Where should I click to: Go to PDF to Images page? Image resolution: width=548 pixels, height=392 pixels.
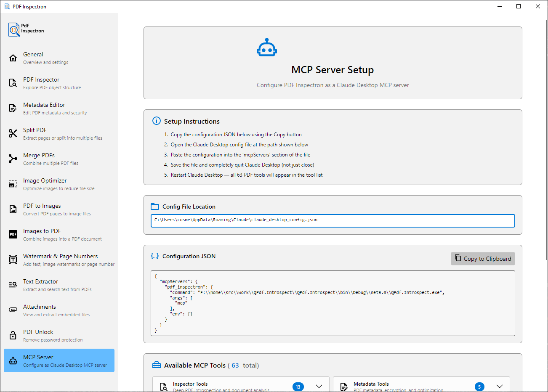pos(42,209)
